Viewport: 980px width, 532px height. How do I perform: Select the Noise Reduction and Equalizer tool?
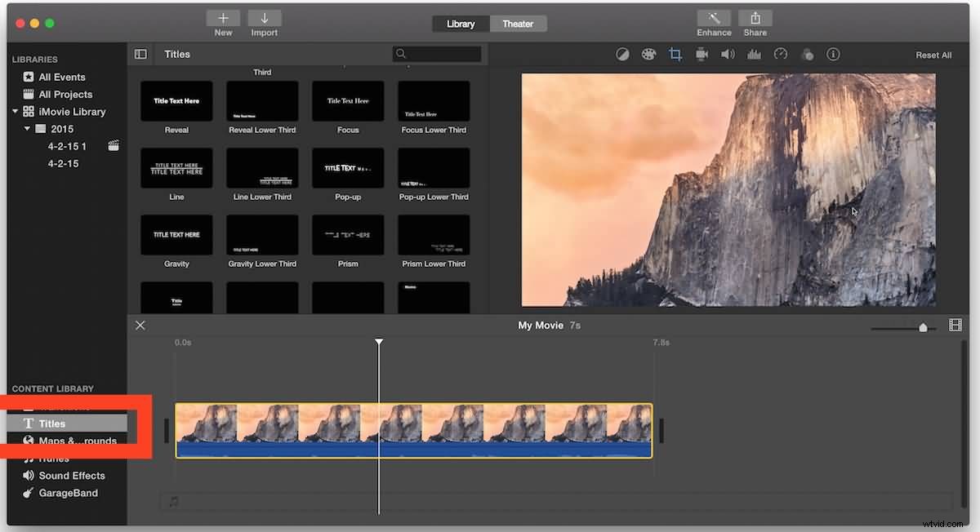click(754, 54)
